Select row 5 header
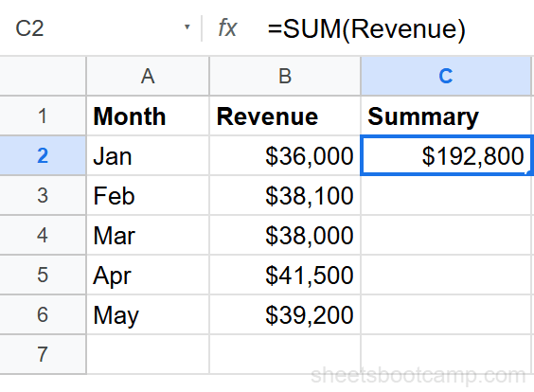This screenshot has height=392, width=534. click(x=43, y=275)
